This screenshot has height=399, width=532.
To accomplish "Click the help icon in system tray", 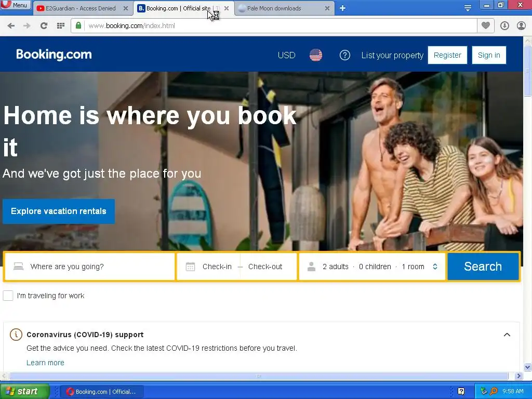I will click(461, 391).
